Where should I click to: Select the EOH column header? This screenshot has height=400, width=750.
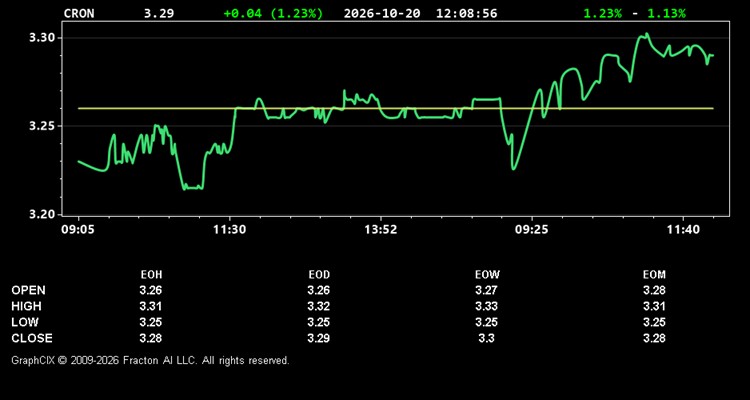pyautogui.click(x=151, y=275)
